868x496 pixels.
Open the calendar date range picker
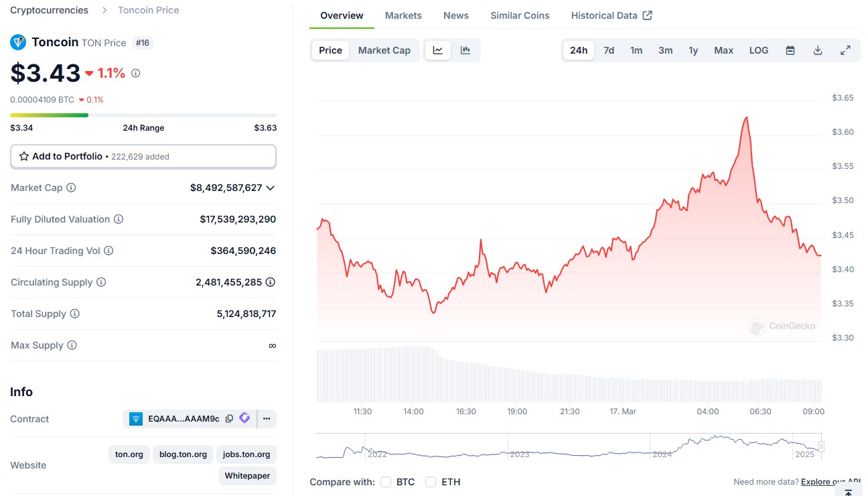coord(790,50)
